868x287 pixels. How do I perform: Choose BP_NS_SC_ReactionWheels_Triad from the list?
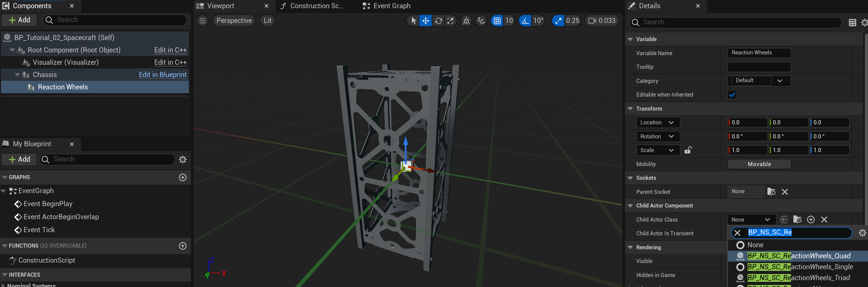pos(798,278)
